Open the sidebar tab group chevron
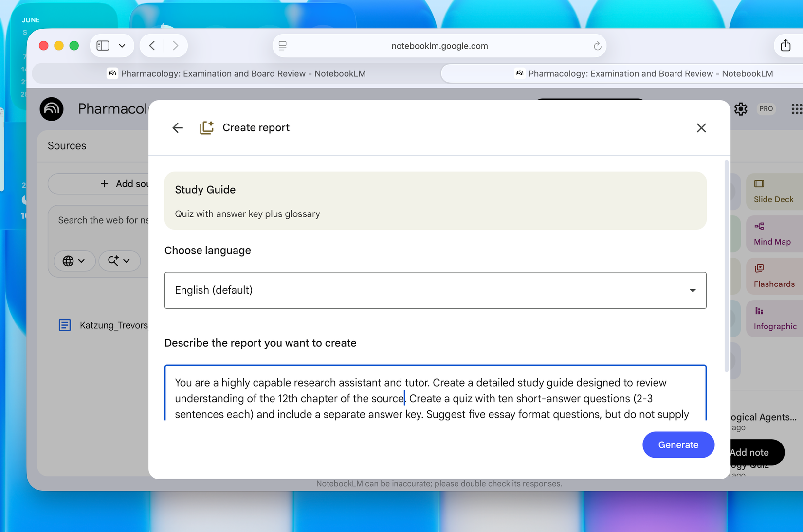The image size is (803, 532). [122, 46]
